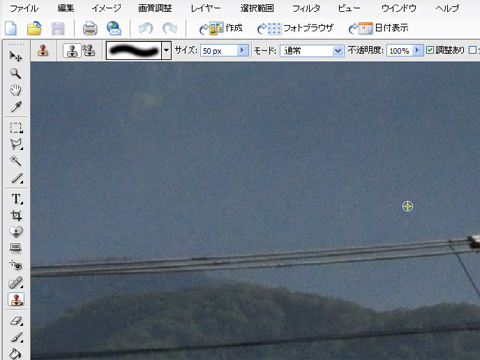The image size is (480, 360).
Task: Click stamp tool preset icon in options bar
Action: click(43, 51)
